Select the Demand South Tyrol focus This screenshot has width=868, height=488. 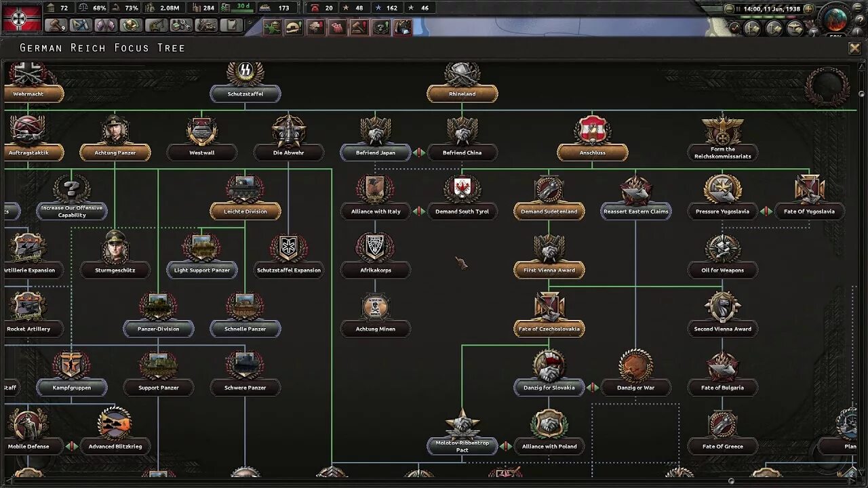click(x=462, y=211)
